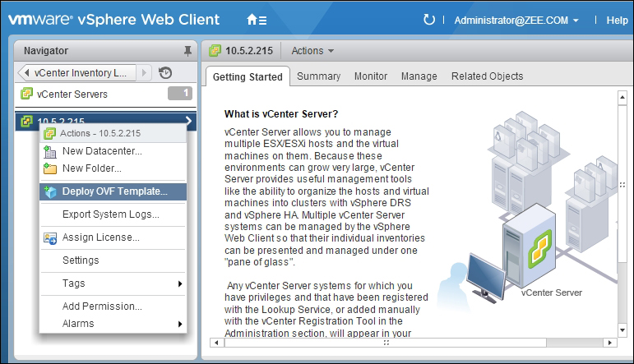Viewport: 634px width, 364px height.
Task: Click the horizontal scrollbar in content pane
Action: (411, 341)
